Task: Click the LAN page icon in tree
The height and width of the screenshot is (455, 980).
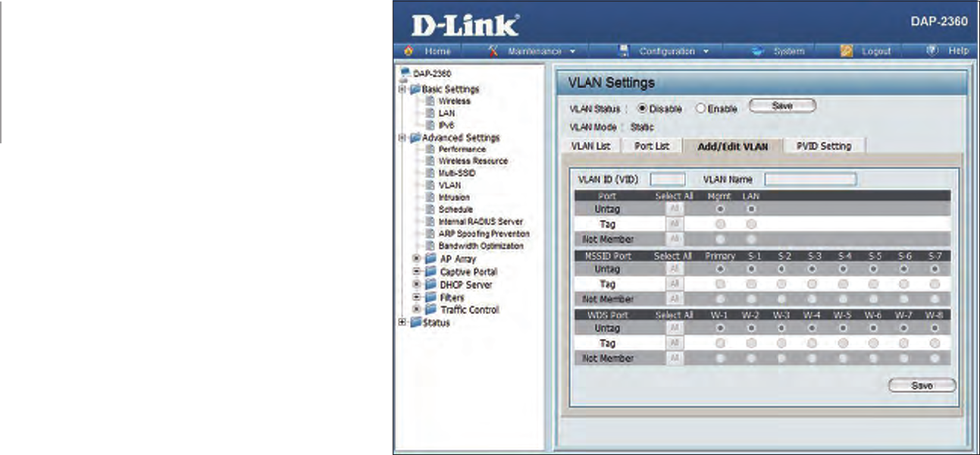Action: pos(430,113)
